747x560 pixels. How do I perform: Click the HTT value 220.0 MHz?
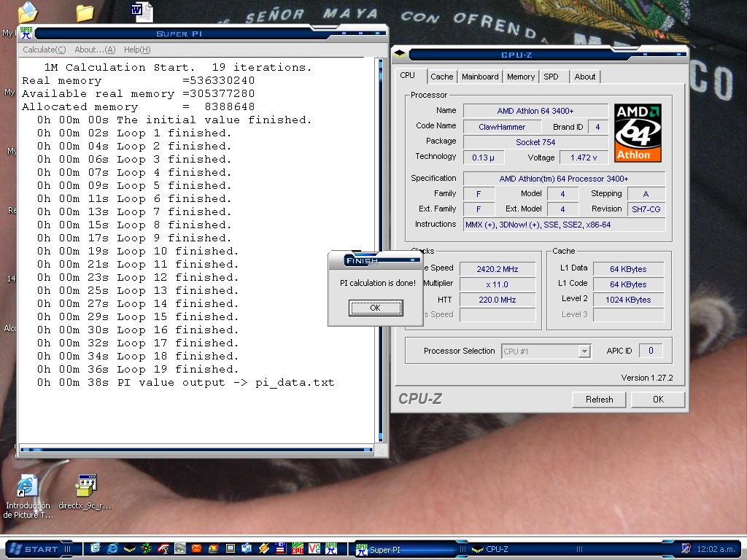(498, 300)
